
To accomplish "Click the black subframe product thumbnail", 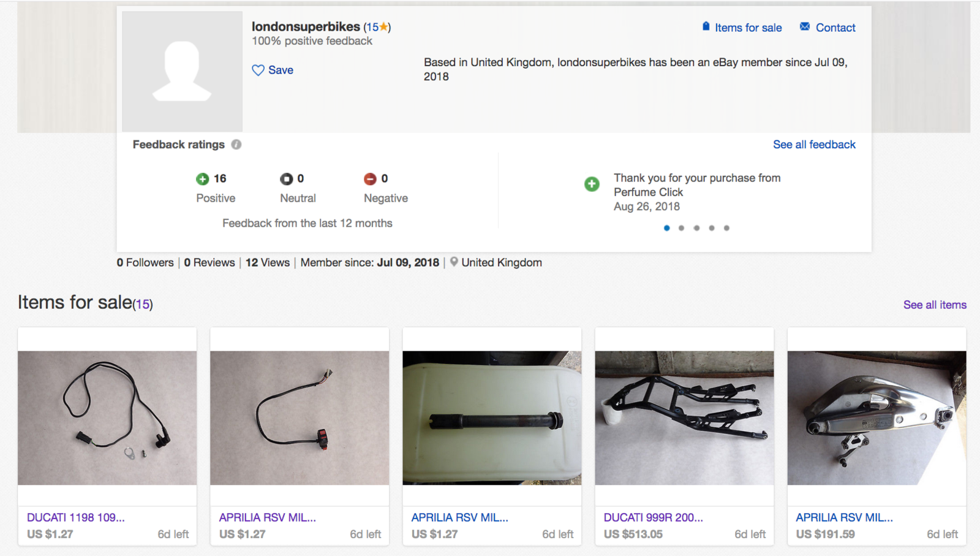I will [684, 418].
